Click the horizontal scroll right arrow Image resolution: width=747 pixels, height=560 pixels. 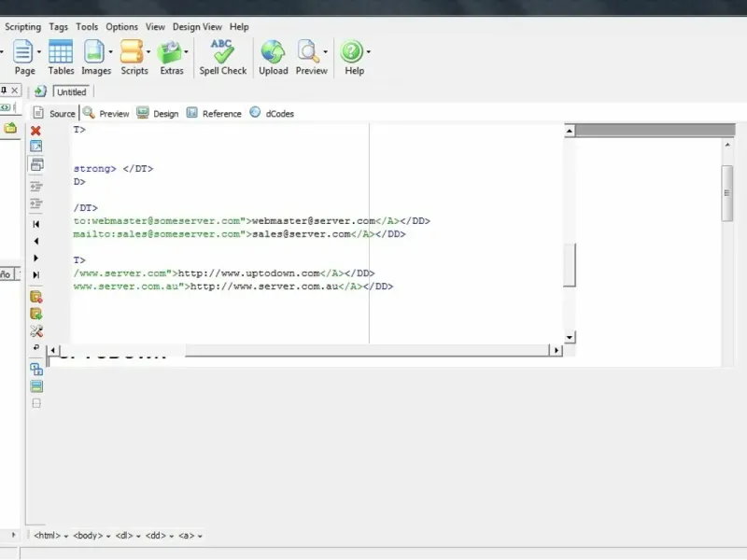[x=557, y=350]
